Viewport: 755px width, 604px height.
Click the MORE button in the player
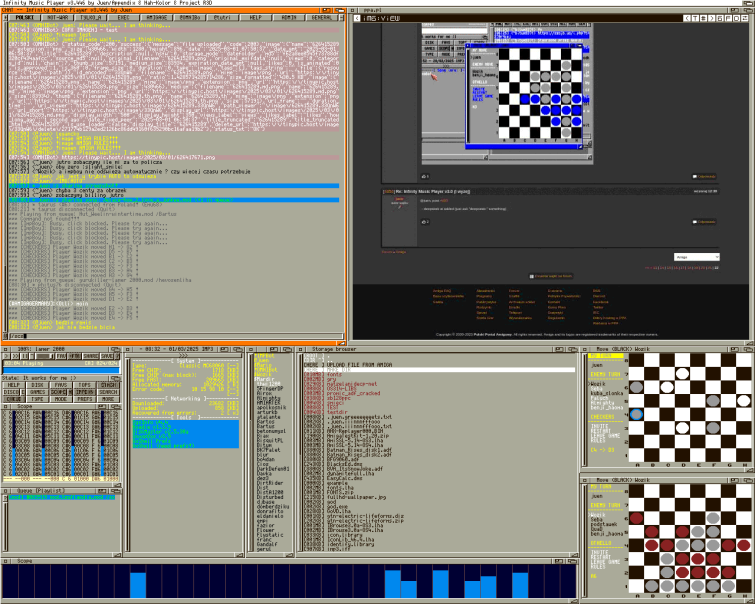pos(108,399)
